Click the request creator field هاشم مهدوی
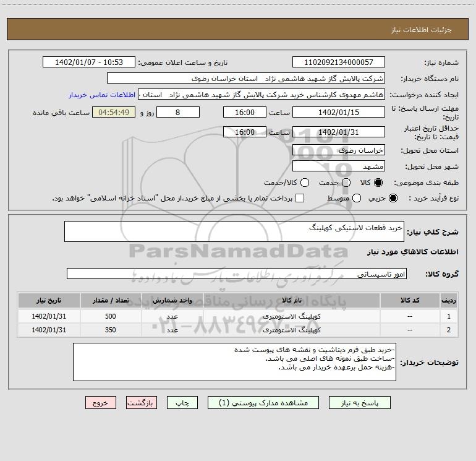This screenshot has width=476, height=461. (261, 95)
